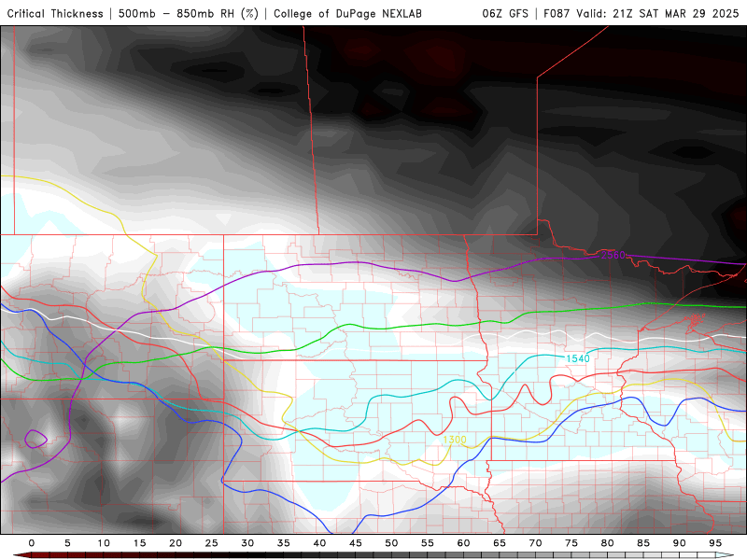Screen dimensions: 747x560
Task: Click the "35" color scale label
Action: coord(284,543)
